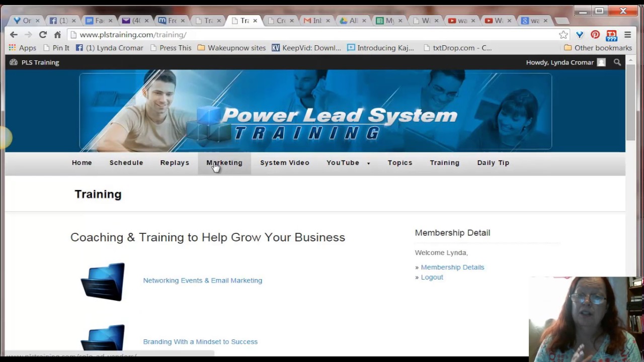
Task: Switch to the Cre tab
Action: 281,21
